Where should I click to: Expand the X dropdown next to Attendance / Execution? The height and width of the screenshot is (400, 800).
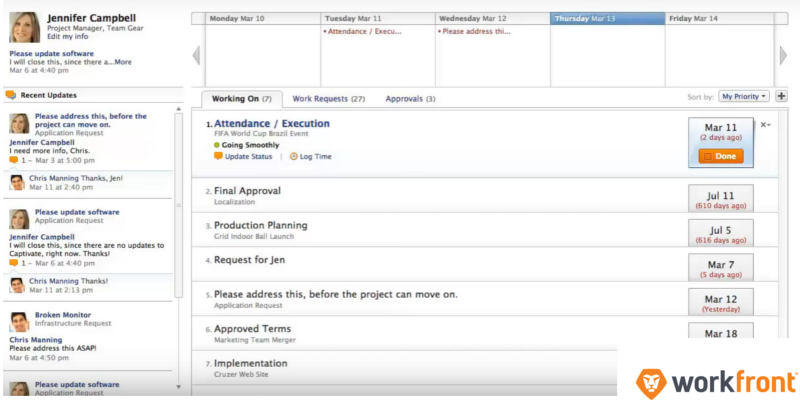[x=765, y=125]
